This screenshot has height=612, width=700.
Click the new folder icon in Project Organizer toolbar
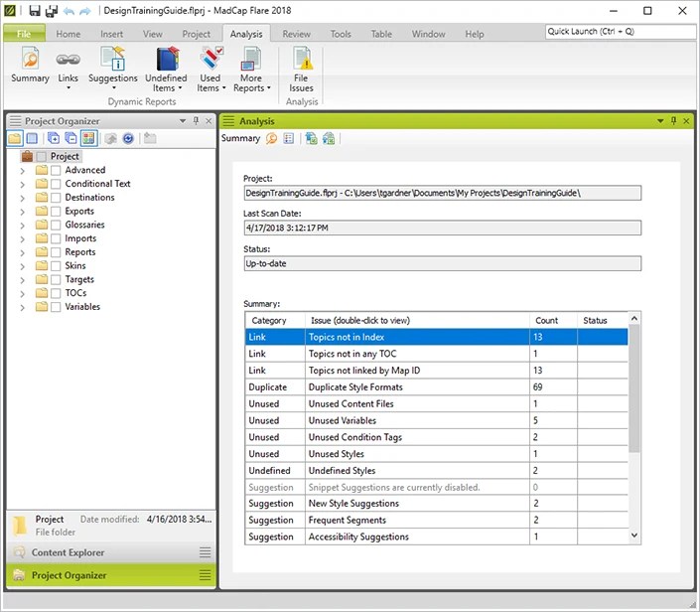click(150, 138)
